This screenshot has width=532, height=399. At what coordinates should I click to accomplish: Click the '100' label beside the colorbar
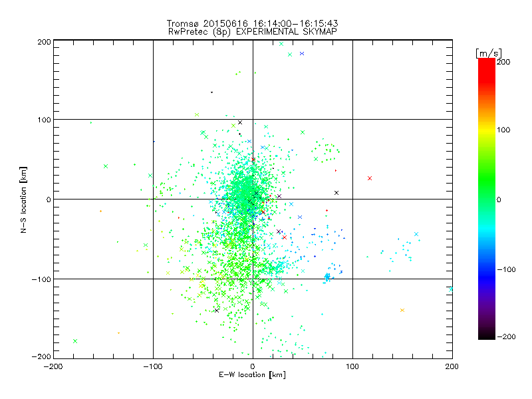(503, 130)
